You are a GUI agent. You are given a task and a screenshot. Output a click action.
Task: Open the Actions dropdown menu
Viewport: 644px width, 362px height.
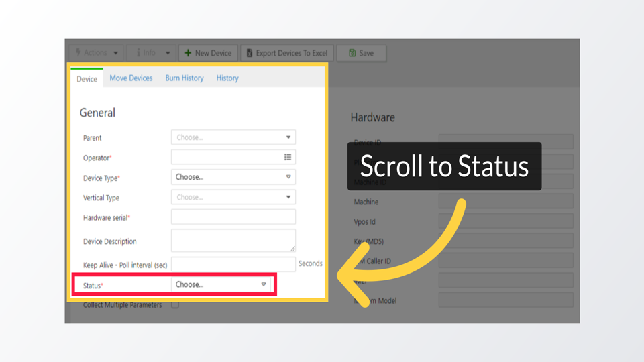point(97,53)
